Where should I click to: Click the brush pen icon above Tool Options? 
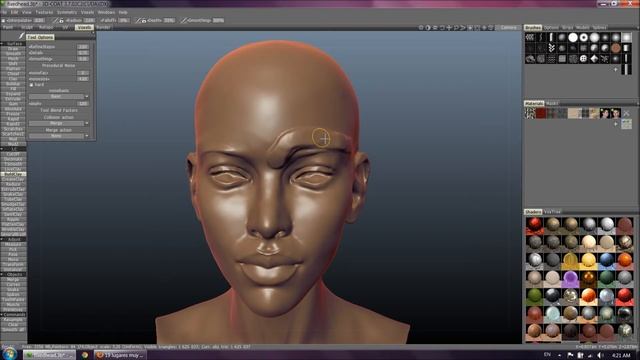[x=22, y=36]
